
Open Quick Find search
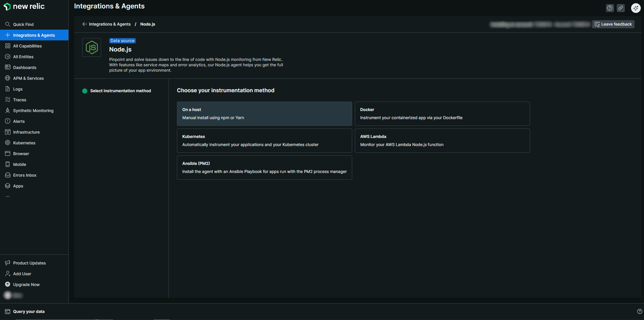pos(23,25)
